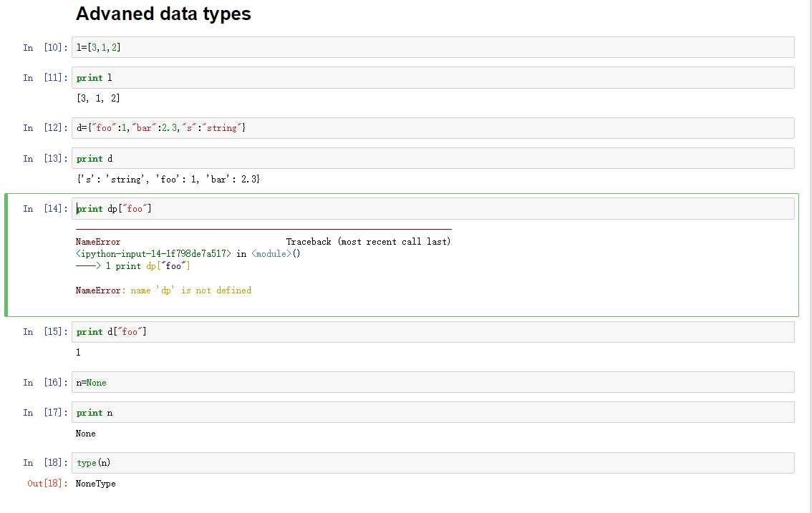Click the cell with print dp["foo"]

pos(433,209)
